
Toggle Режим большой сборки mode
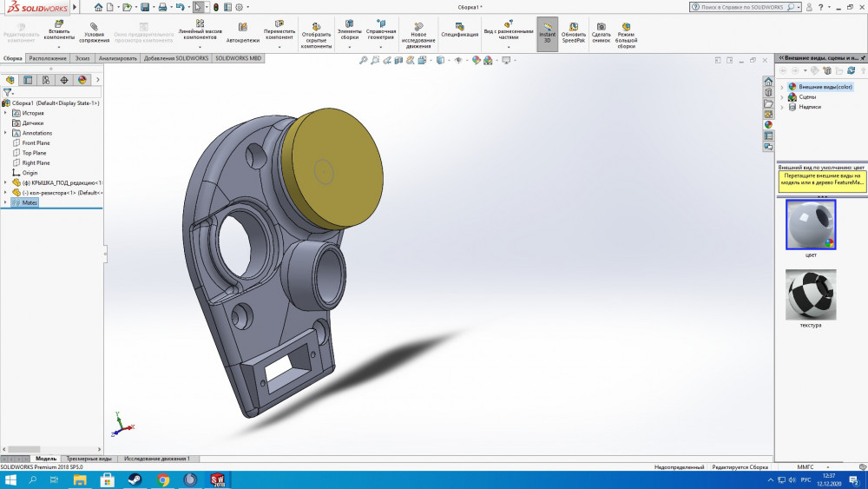(x=626, y=32)
